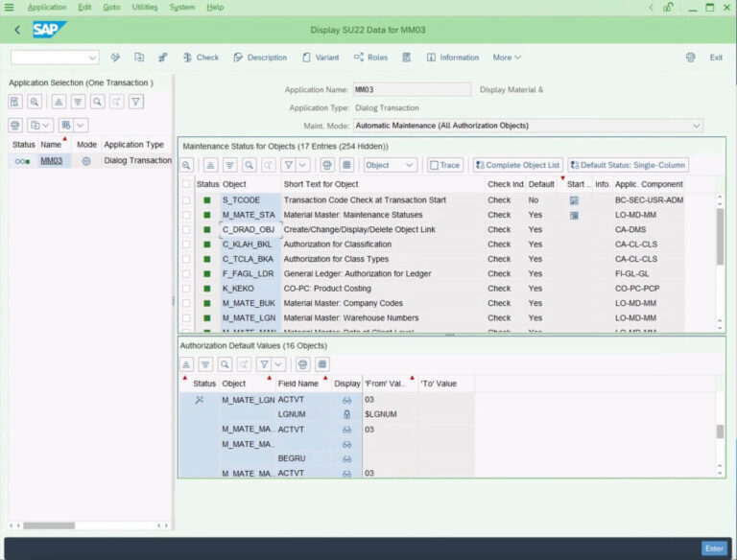Viewport: 737px width, 560px height.
Task: Click the lock icon in title bar
Action: (668, 7)
